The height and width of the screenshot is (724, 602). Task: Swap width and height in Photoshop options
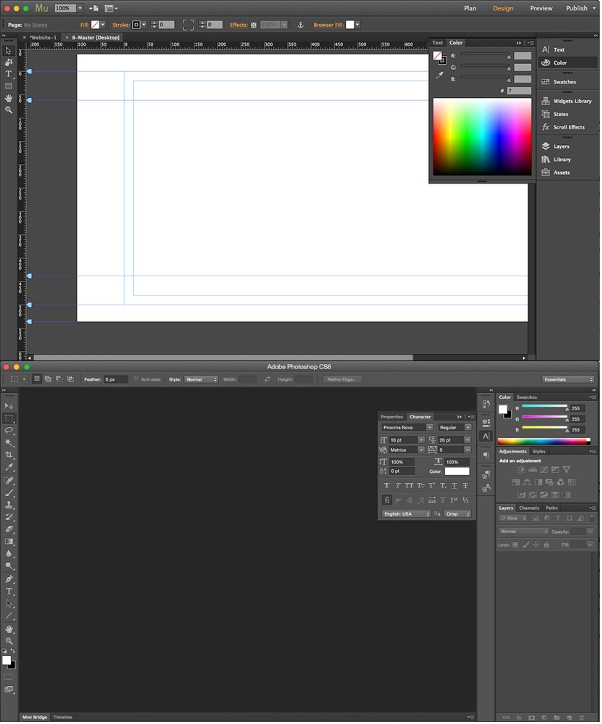click(267, 380)
